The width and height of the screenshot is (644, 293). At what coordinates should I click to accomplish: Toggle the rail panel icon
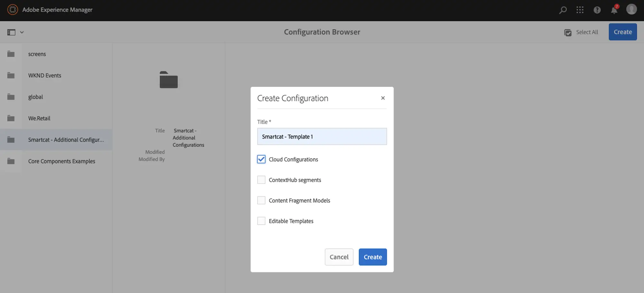[x=11, y=32]
